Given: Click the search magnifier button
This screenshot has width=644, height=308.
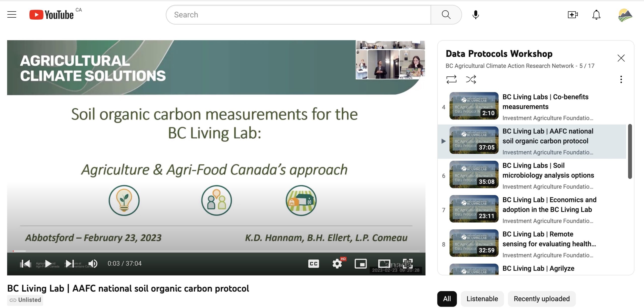Looking at the screenshot, I should pyautogui.click(x=446, y=15).
